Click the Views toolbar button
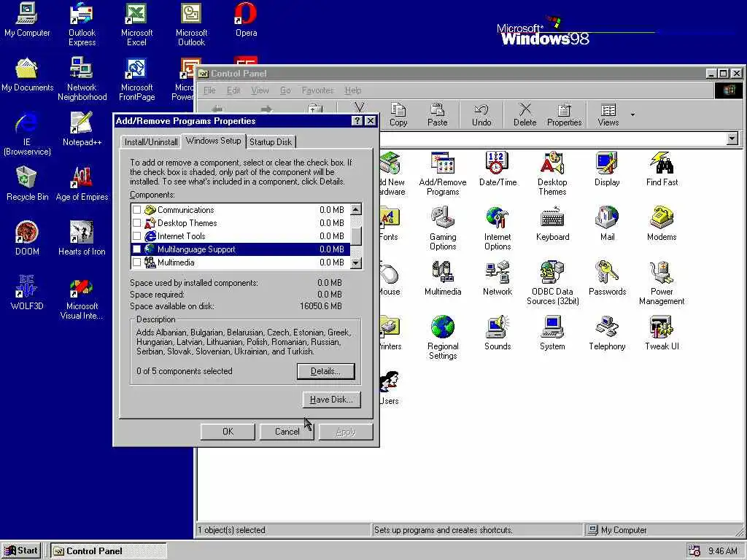 608,114
